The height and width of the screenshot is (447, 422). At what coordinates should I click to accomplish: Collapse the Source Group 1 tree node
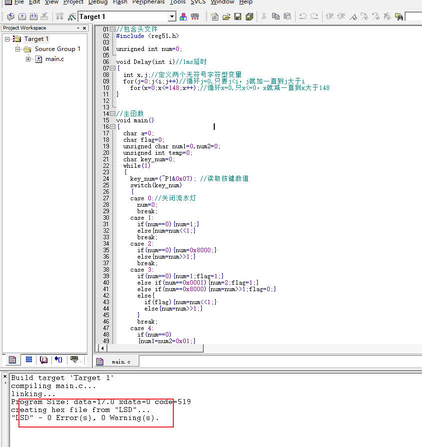tap(17, 49)
